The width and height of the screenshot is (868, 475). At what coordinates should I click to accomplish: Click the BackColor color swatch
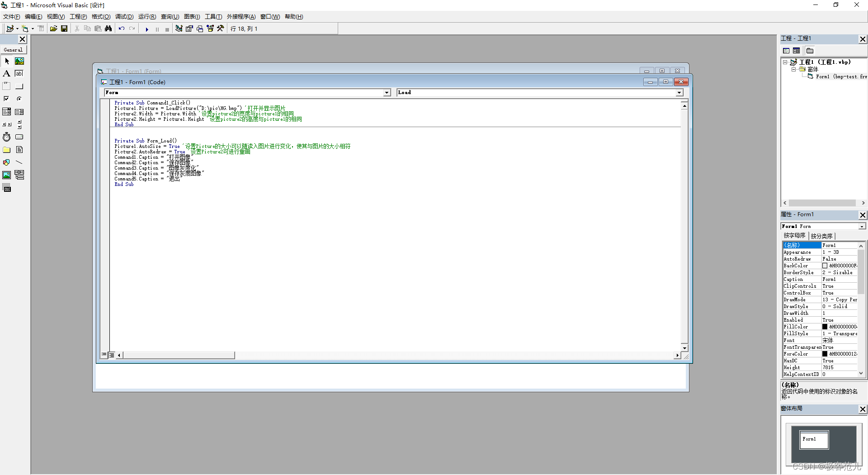(x=825, y=266)
